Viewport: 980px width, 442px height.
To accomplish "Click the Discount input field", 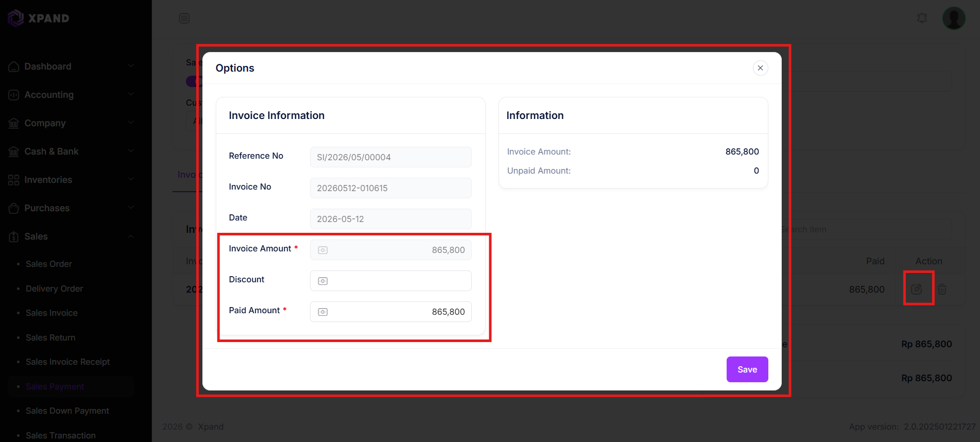I will coord(391,281).
